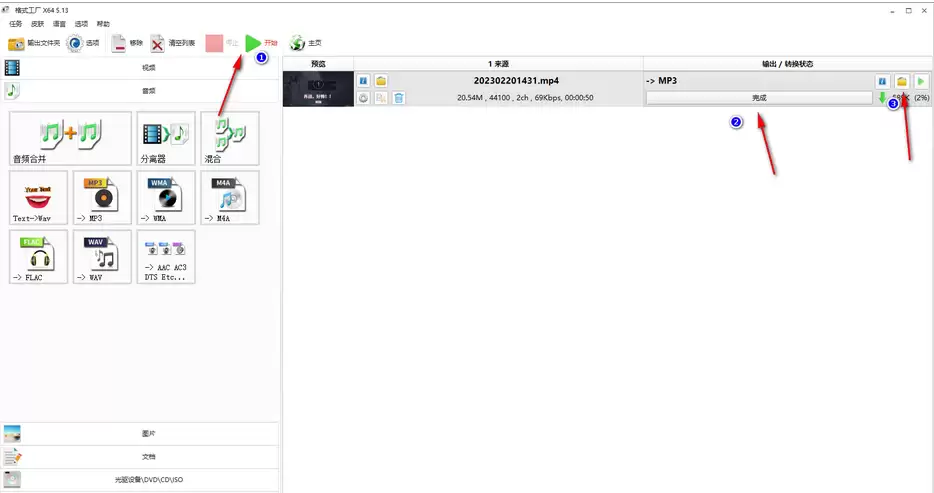
Task: Select the -> WMA converter tile
Action: [166, 198]
